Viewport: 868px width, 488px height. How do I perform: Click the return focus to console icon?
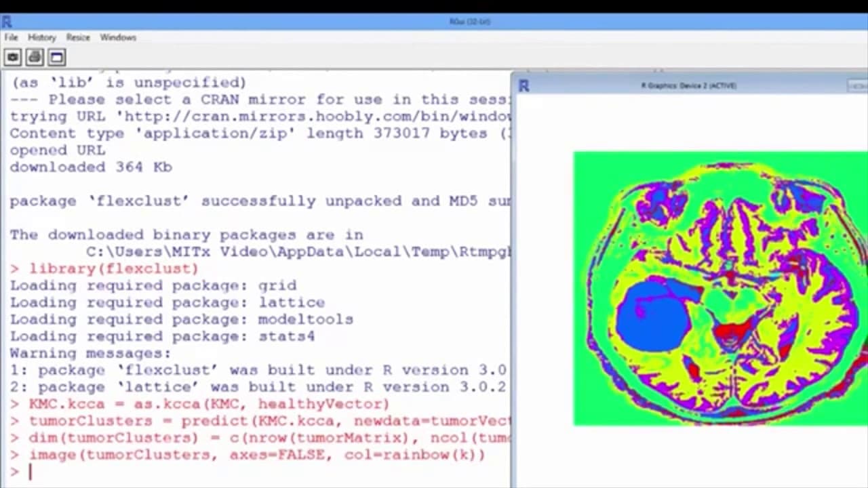pos(56,58)
